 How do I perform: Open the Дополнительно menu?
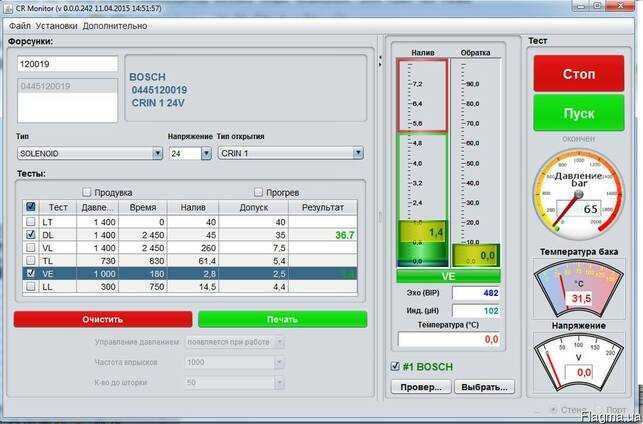[x=114, y=26]
